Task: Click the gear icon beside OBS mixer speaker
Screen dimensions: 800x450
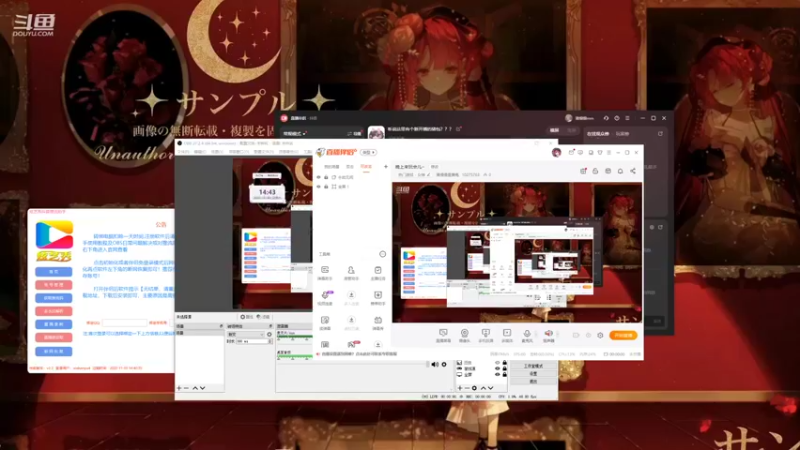Action: pos(444,364)
